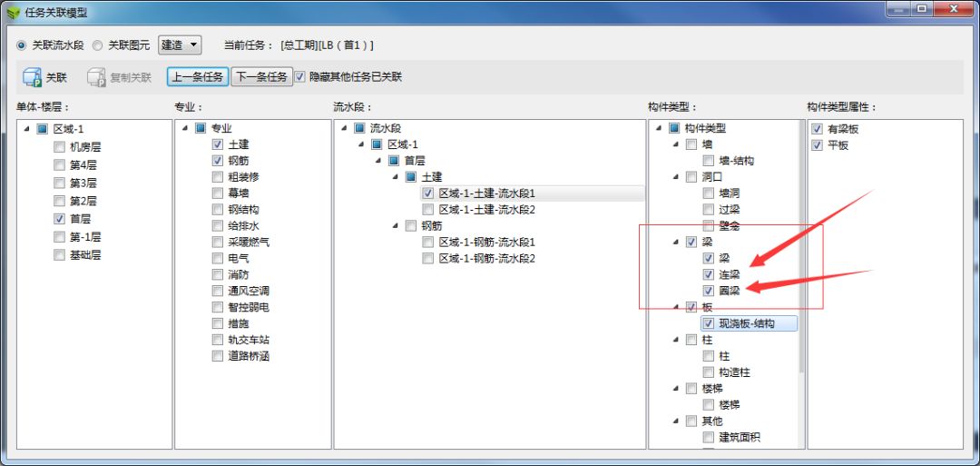Check the 粗装修 checkbox

(217, 177)
